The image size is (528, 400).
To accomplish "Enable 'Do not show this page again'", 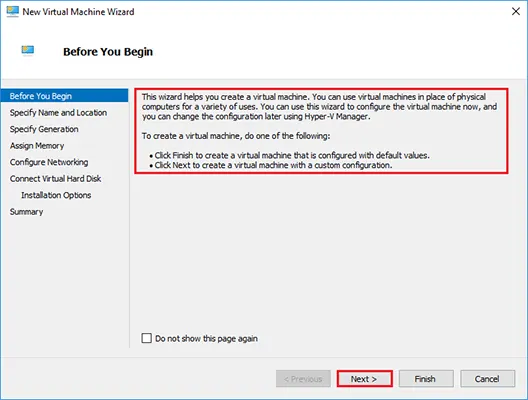I will coord(146,338).
